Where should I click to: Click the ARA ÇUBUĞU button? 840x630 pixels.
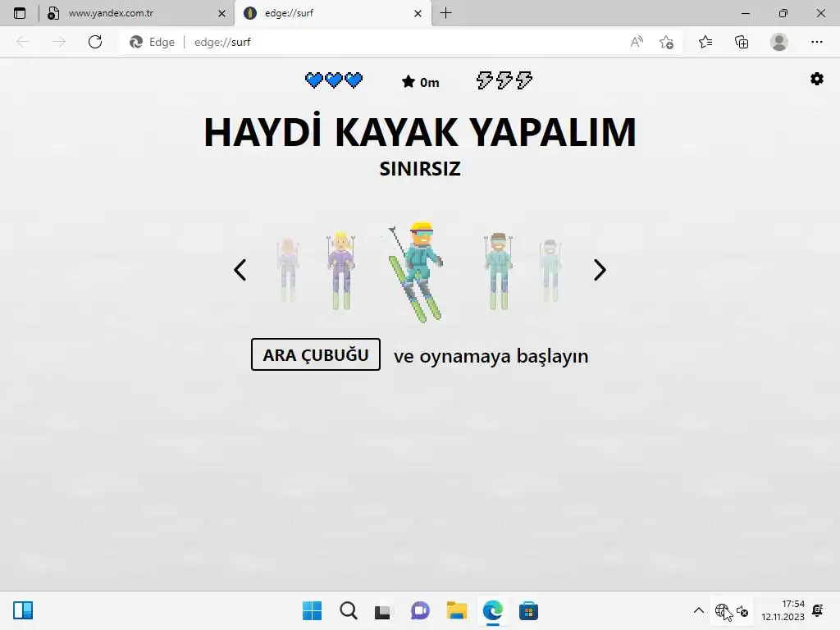(x=316, y=354)
